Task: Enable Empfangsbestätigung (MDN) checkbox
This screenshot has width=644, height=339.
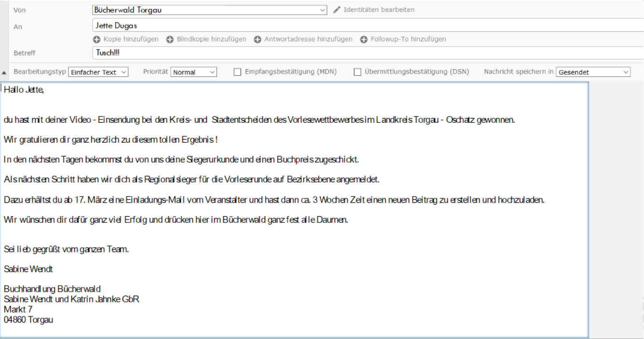Action: click(x=237, y=72)
